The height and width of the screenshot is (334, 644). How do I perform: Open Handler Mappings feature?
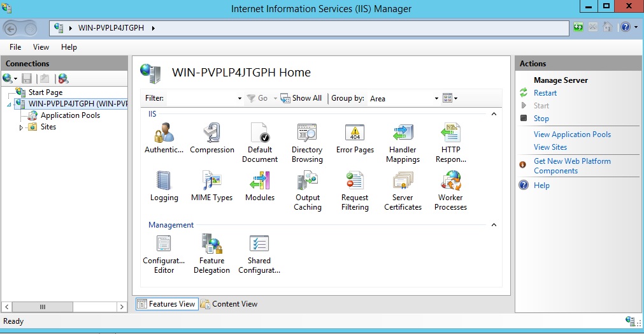click(x=403, y=143)
